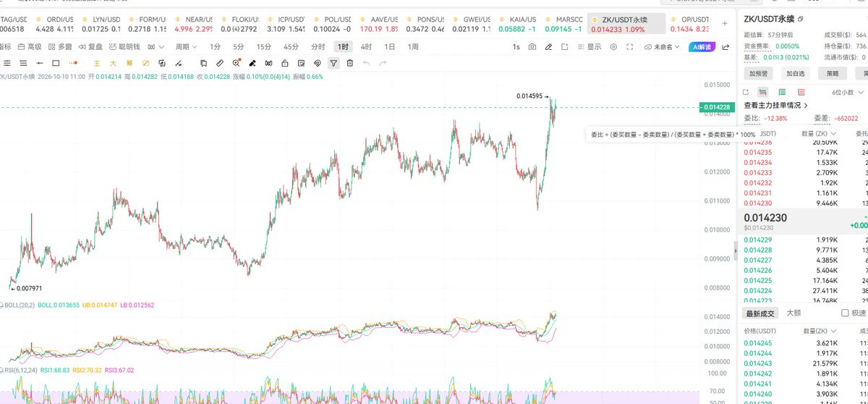The image size is (868, 404).
Task: Switch to the 大额 tab
Action: tap(793, 313)
